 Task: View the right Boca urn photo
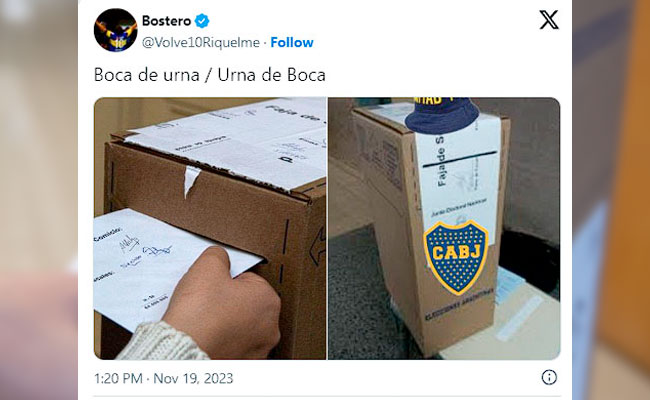click(444, 228)
